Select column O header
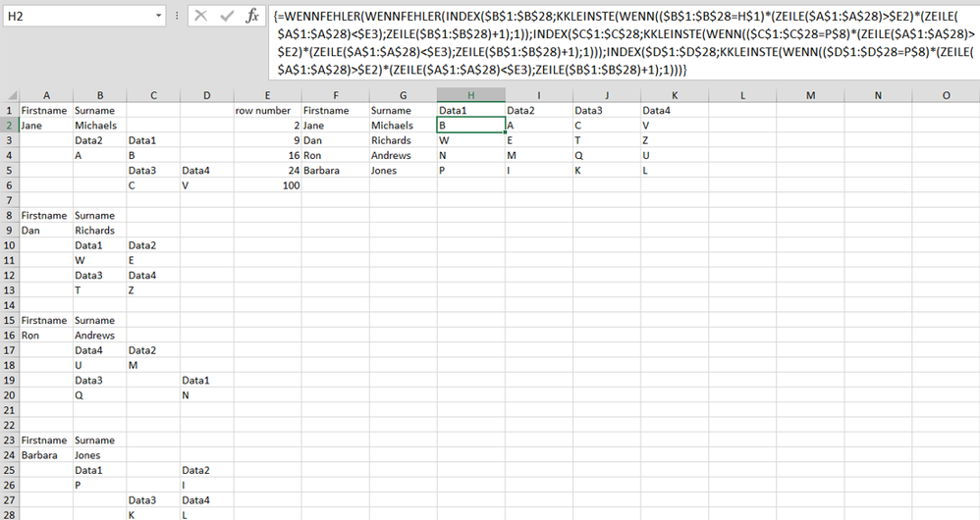The image size is (980, 520). coord(946,95)
